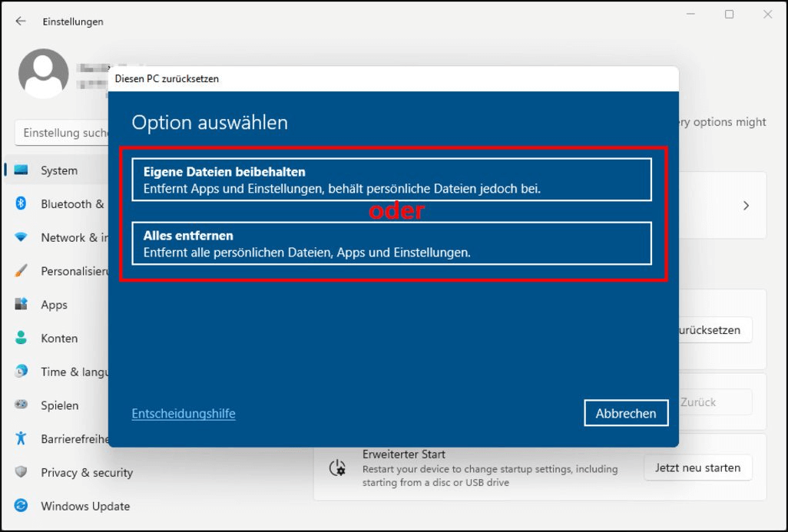Click the Abbrechen button

pos(627,413)
